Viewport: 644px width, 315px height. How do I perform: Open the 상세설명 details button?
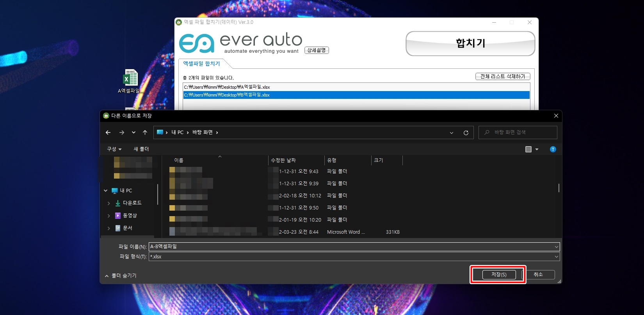pos(317,50)
